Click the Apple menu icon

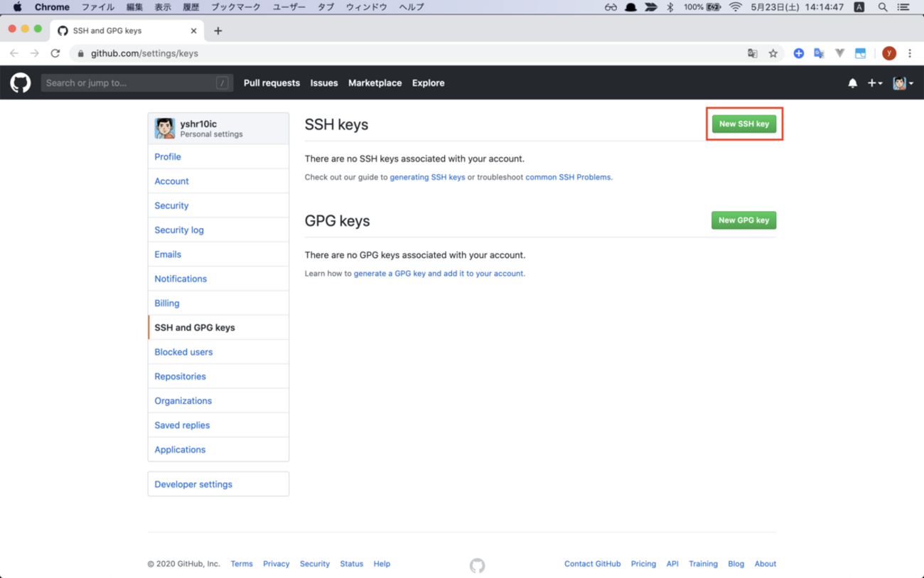[18, 7]
